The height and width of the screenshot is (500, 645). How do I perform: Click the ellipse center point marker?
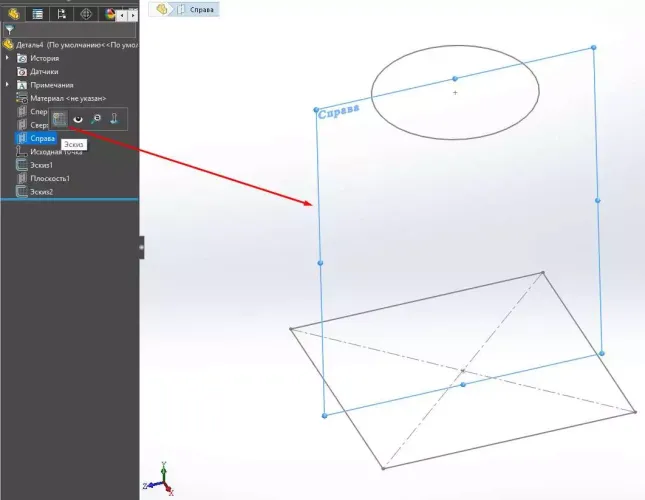click(455, 93)
